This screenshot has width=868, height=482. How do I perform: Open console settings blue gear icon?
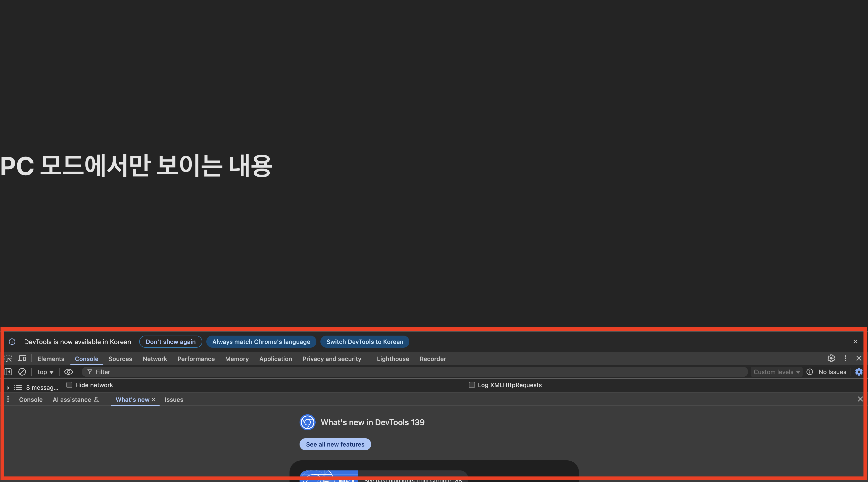tap(858, 372)
